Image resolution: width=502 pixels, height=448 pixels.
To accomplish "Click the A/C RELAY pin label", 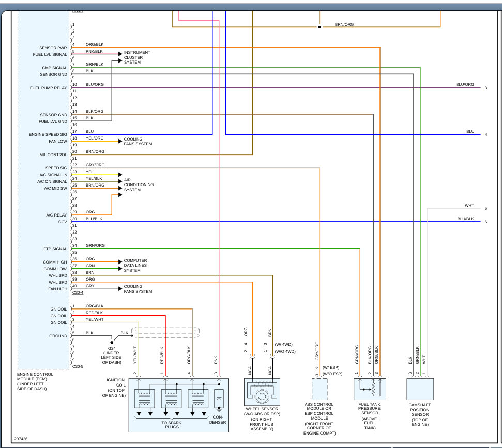I will (x=57, y=215).
